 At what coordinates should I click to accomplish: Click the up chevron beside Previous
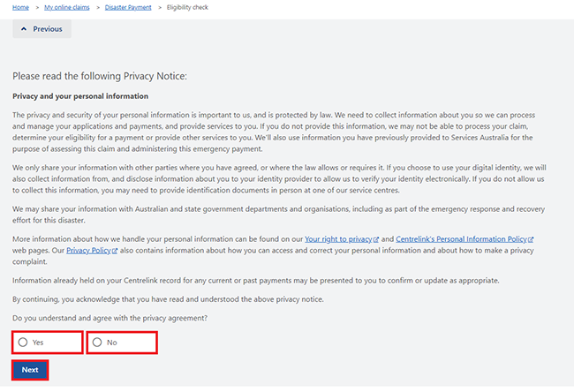(x=24, y=29)
